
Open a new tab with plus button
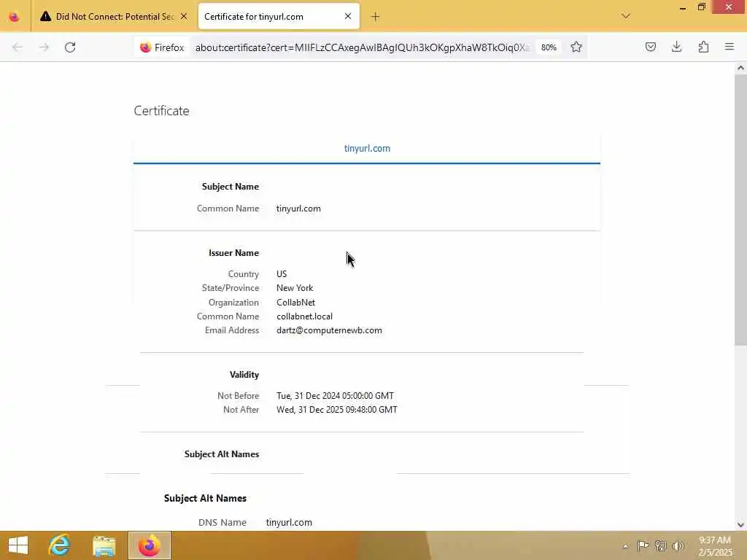click(376, 17)
